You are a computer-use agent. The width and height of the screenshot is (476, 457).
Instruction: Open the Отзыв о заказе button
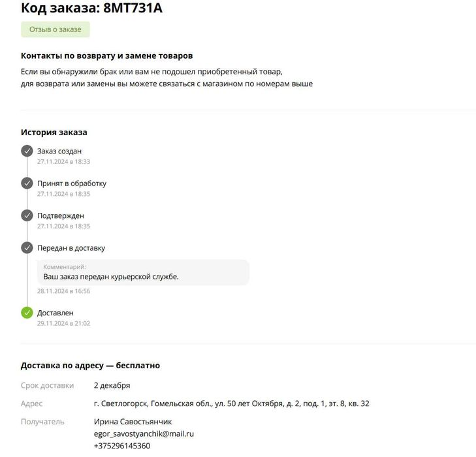(x=56, y=29)
